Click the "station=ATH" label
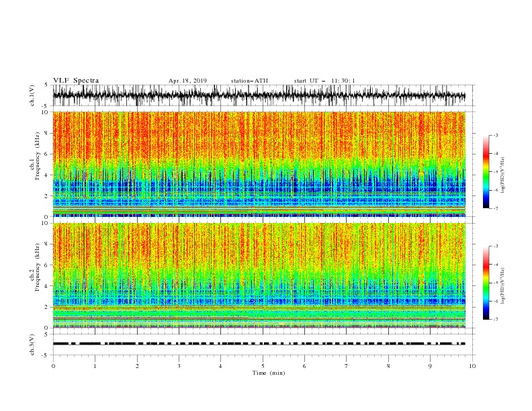 pyautogui.click(x=249, y=81)
